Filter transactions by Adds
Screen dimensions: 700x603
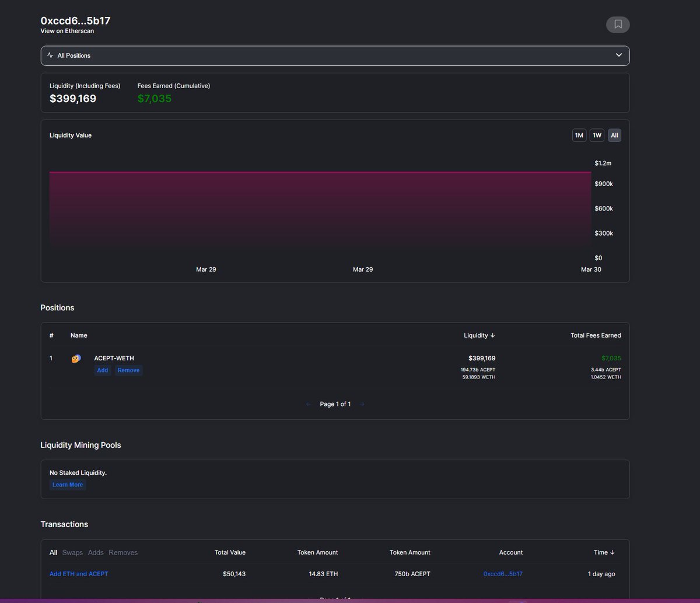click(x=96, y=552)
